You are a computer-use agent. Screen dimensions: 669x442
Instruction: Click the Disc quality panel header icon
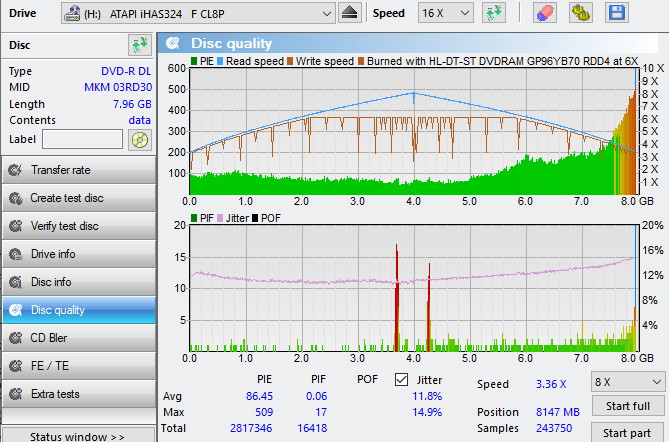tap(174, 43)
